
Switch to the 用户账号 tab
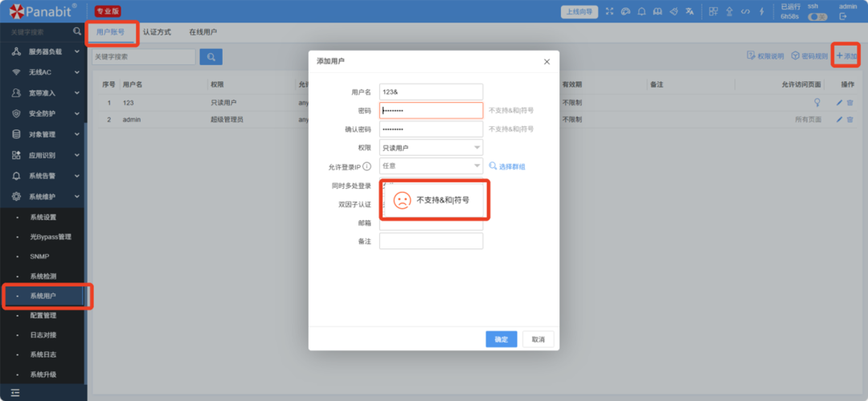point(110,32)
